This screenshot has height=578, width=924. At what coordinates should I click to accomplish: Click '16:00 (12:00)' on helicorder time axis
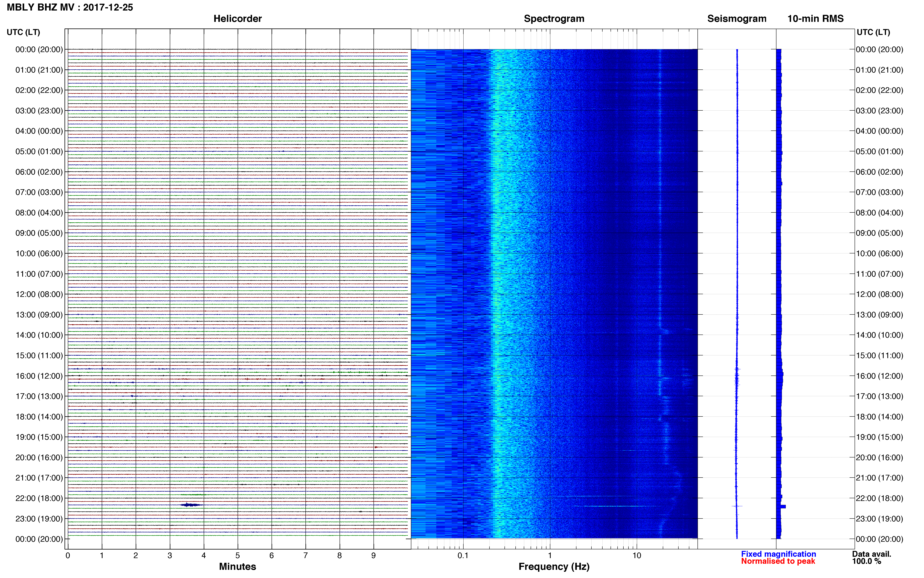point(39,376)
